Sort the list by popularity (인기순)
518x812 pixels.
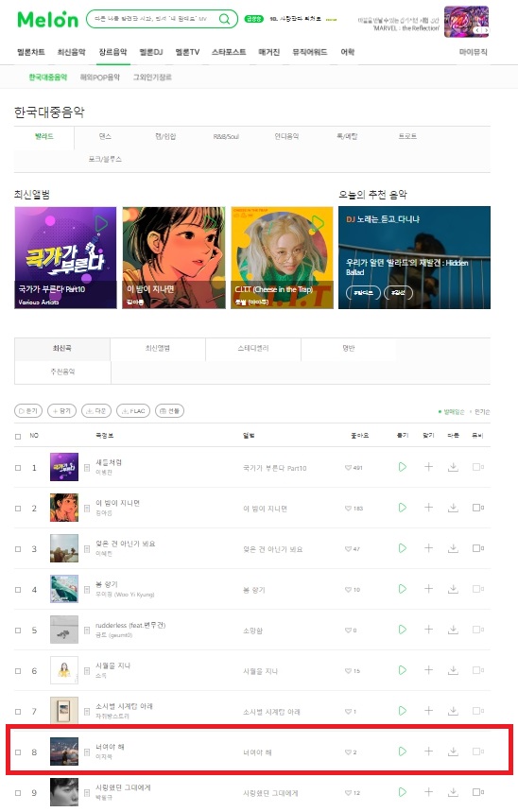coord(481,412)
